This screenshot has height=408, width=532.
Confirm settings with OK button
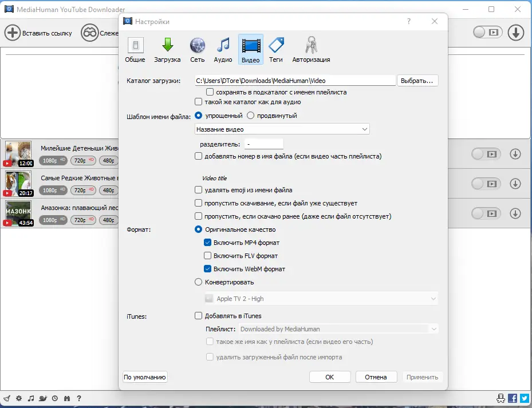coord(330,377)
